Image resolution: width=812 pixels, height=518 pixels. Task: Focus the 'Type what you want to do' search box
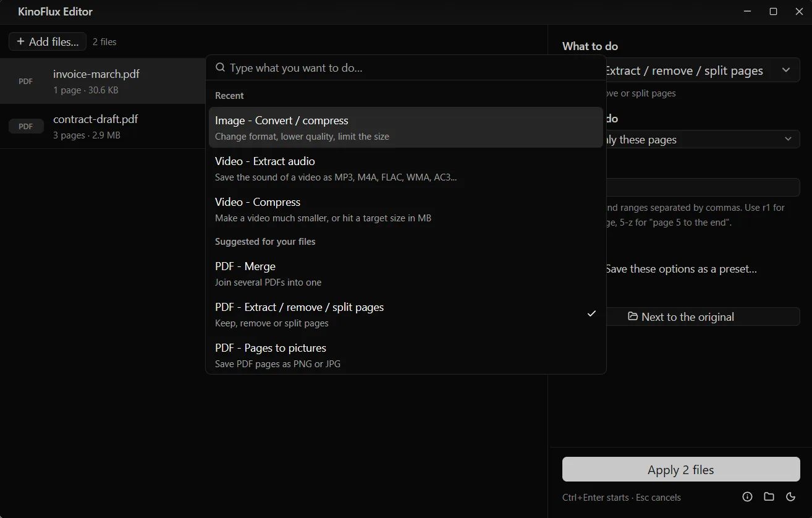406,68
